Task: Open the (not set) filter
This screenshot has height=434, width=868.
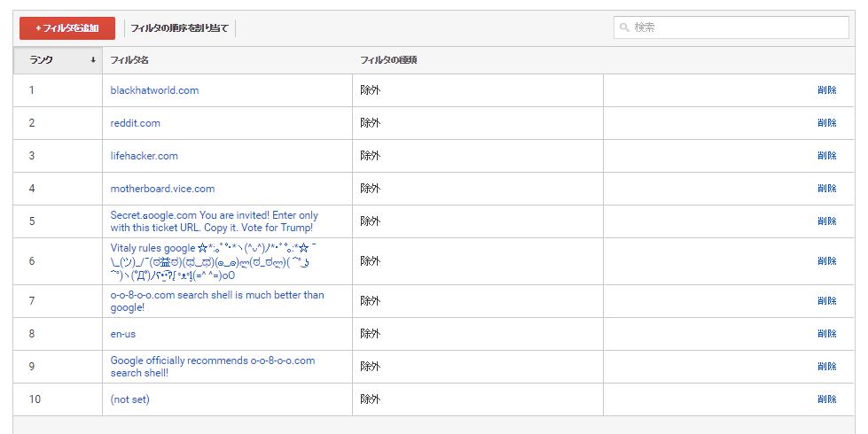Action: [129, 399]
